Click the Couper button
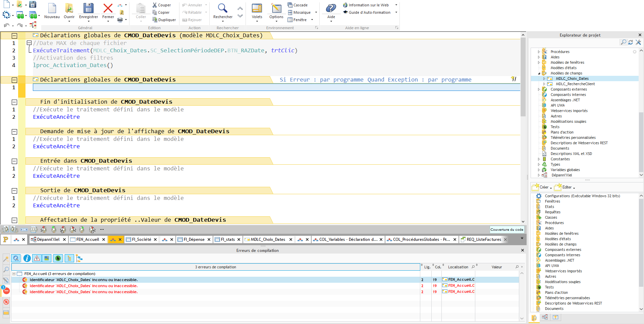The height and width of the screenshot is (324, 644). pos(162,5)
